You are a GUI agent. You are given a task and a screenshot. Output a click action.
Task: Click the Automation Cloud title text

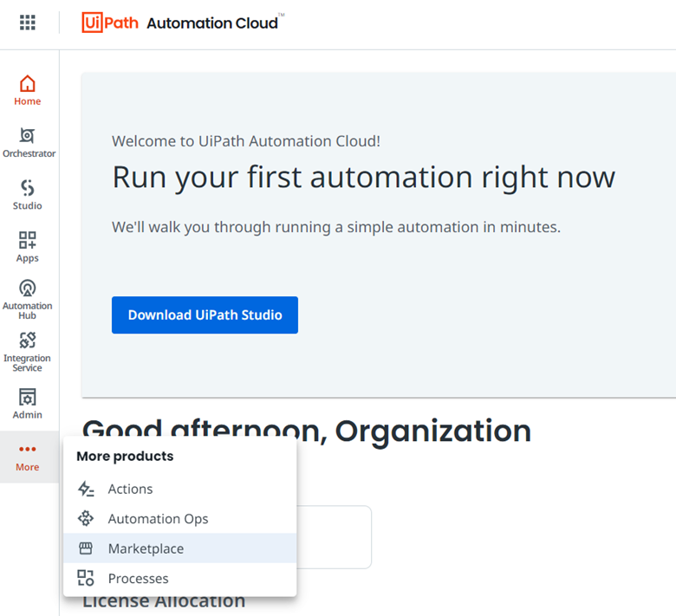[212, 23]
